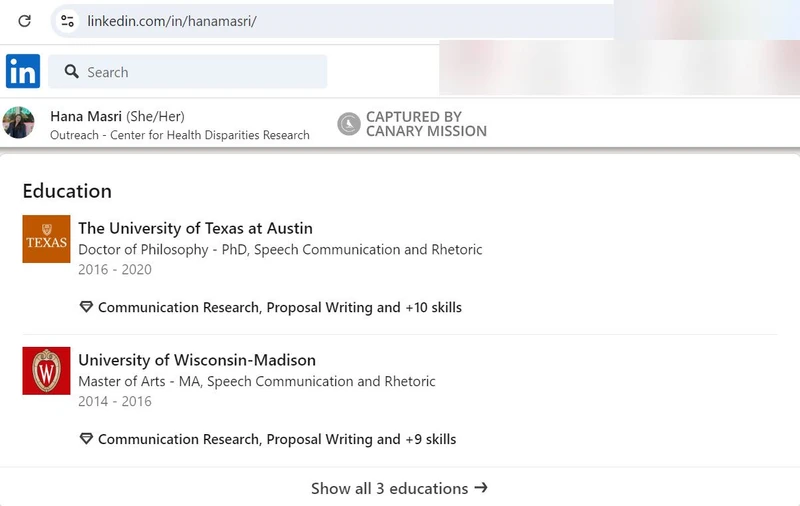This screenshot has height=506, width=800.
Task: Click the LinkedIn home logo
Action: coord(23,71)
